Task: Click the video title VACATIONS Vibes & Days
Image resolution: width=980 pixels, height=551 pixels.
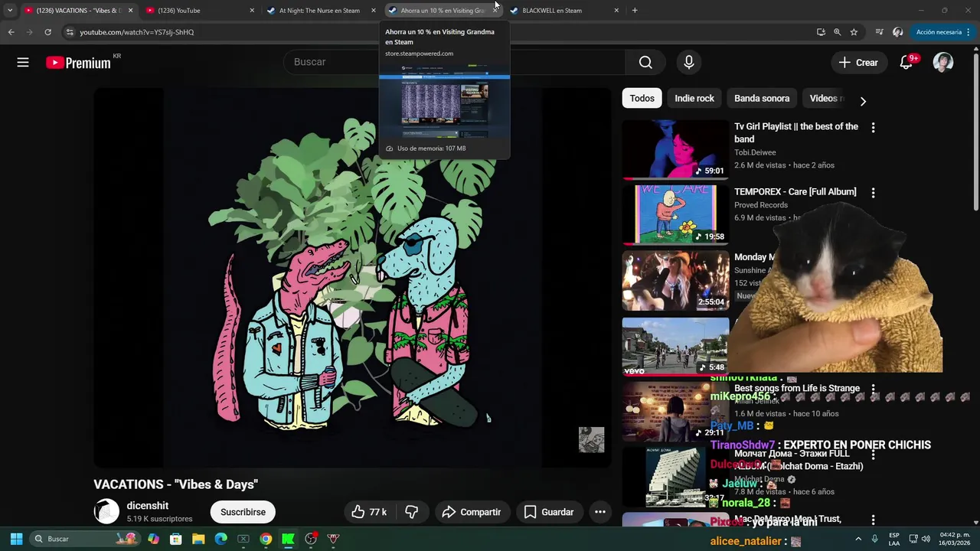Action: click(x=175, y=484)
